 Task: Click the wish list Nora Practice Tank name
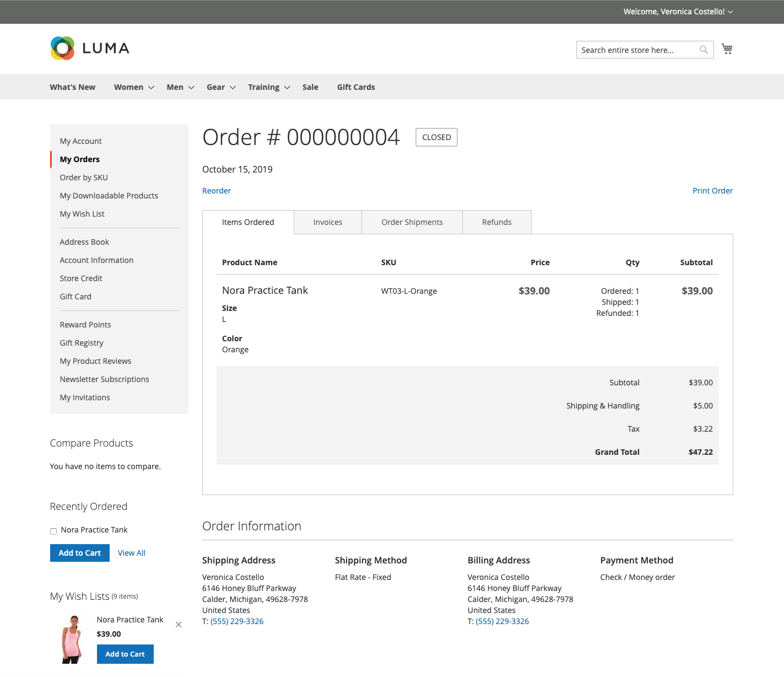[130, 620]
